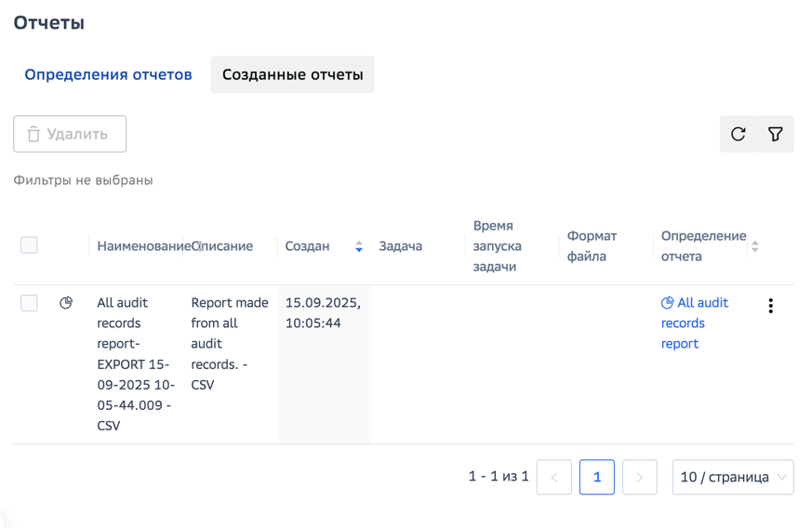Tick the All audit records report row checkbox

pyautogui.click(x=29, y=303)
